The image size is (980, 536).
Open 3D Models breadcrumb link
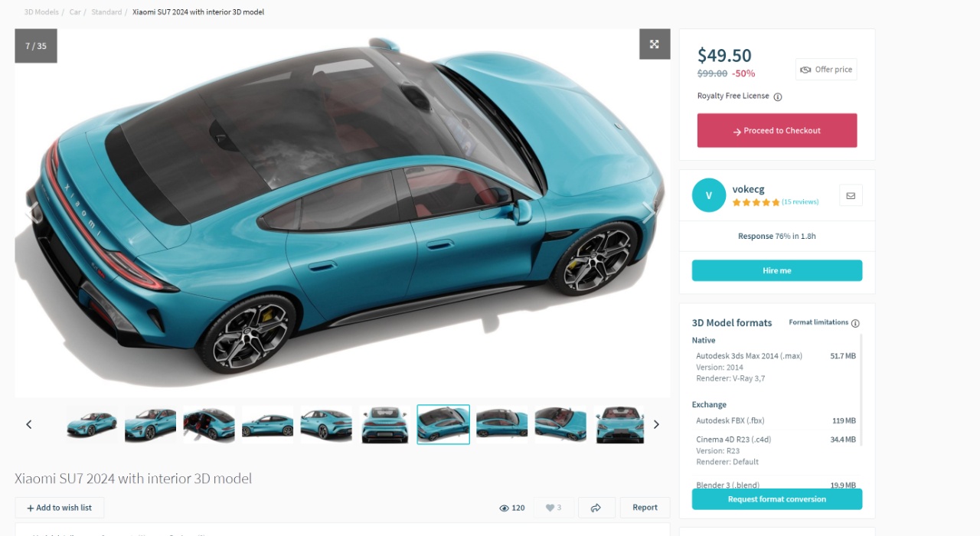coord(41,12)
